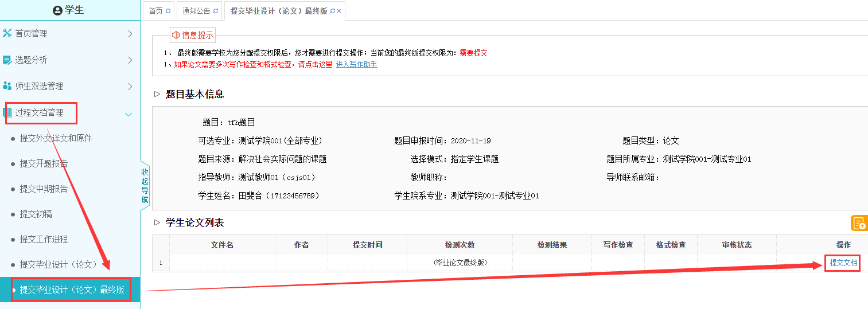Click the 选题分析 edit icon

coord(7,60)
